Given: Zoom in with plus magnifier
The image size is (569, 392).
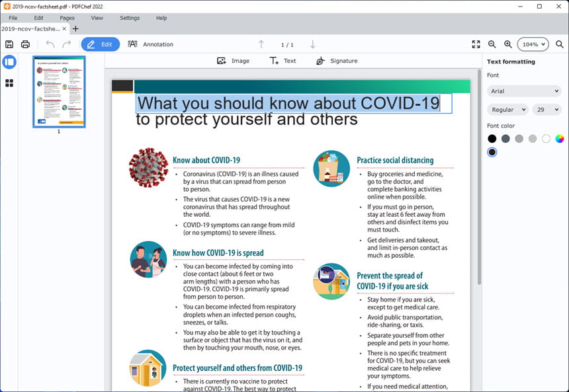Looking at the screenshot, I should 508,44.
